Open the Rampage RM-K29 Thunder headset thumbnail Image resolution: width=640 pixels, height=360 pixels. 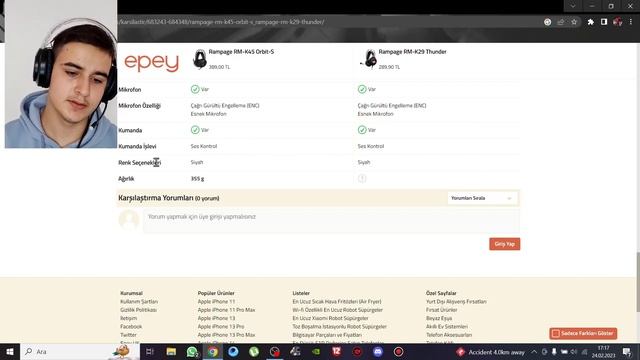(x=369, y=59)
